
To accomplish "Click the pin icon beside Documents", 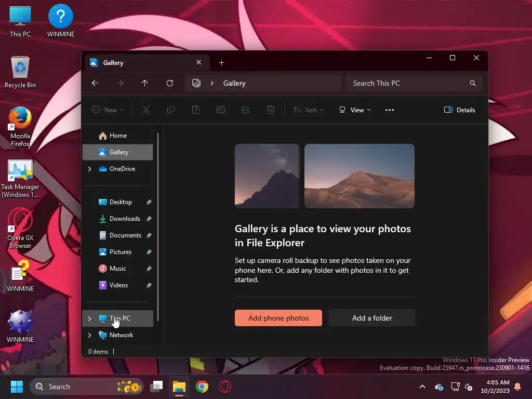I will point(149,235).
